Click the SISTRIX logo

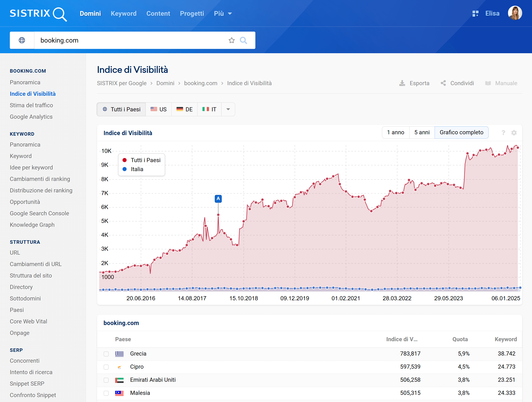(38, 14)
